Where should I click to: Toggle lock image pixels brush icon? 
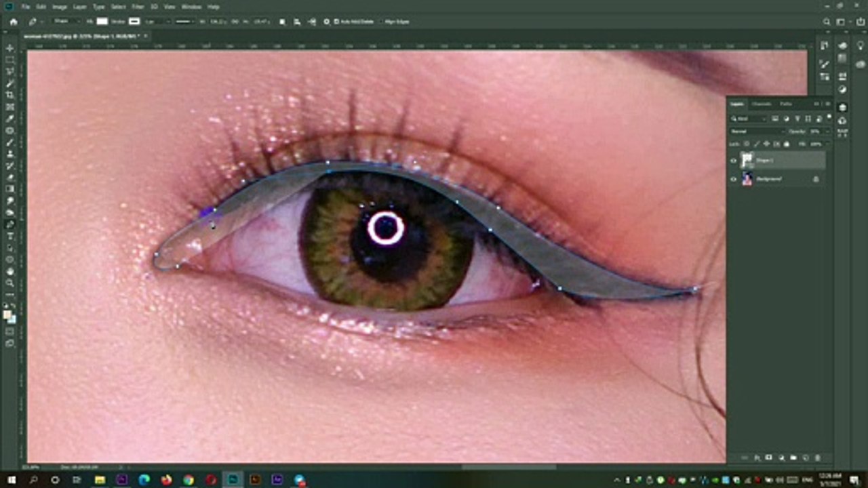pyautogui.click(x=757, y=144)
